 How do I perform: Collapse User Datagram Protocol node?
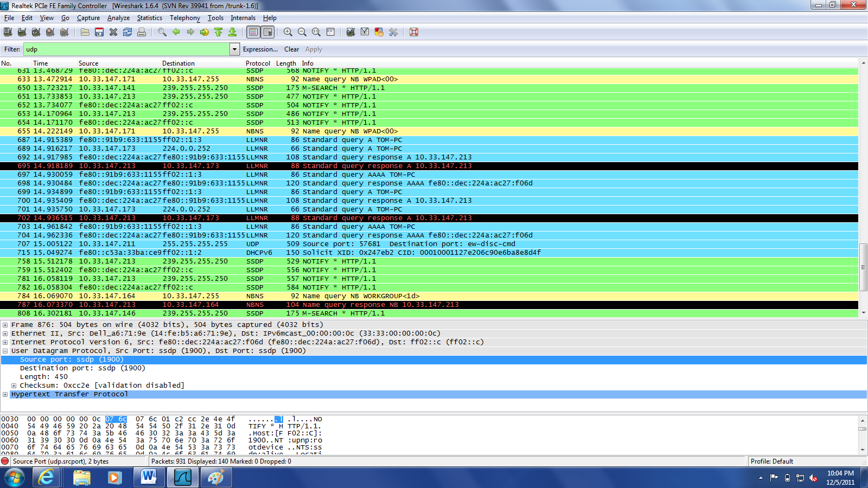coord(5,351)
